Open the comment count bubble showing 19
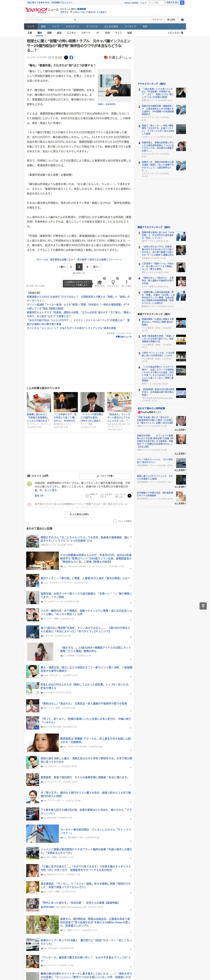 (x=51, y=57)
